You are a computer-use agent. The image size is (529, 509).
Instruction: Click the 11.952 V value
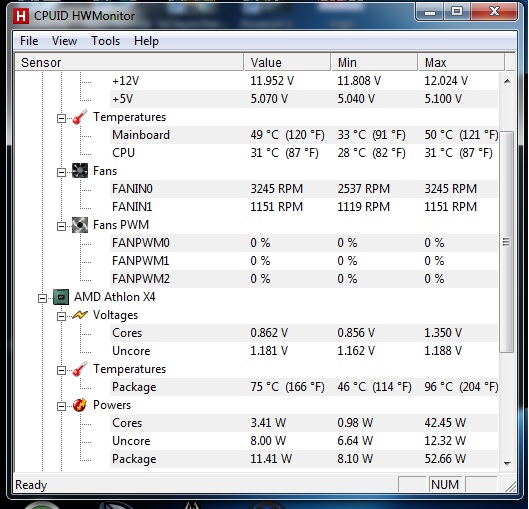(272, 81)
